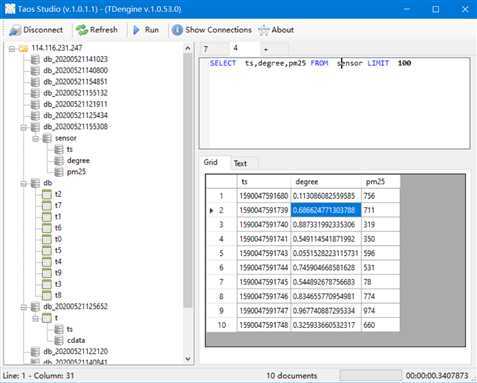The height and width of the screenshot is (383, 477).
Task: Select the 114.116.231.247 server folder icon
Action: point(23,49)
